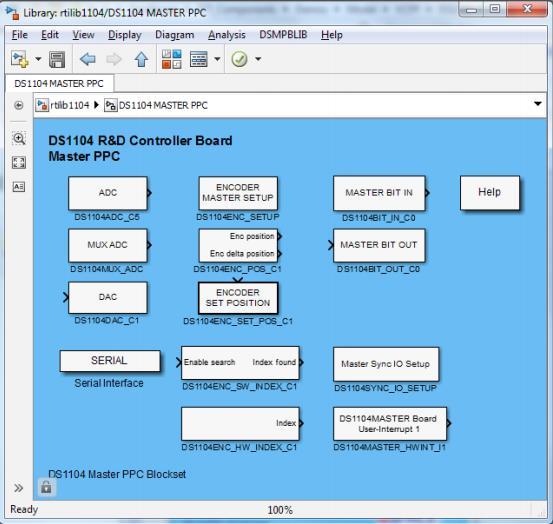
Task: Select the DS1104MASTER Board User-Interrupt 1 block
Action: tap(390, 424)
